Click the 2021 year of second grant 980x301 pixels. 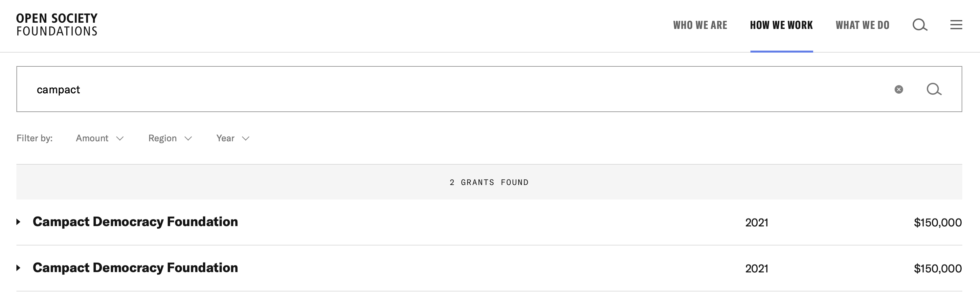pyautogui.click(x=756, y=269)
